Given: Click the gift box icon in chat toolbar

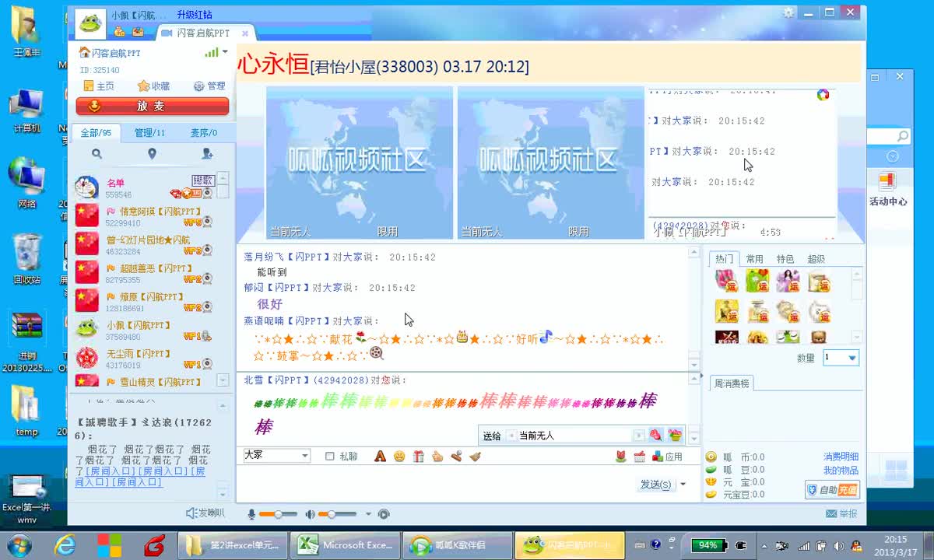Looking at the screenshot, I should coord(419,457).
